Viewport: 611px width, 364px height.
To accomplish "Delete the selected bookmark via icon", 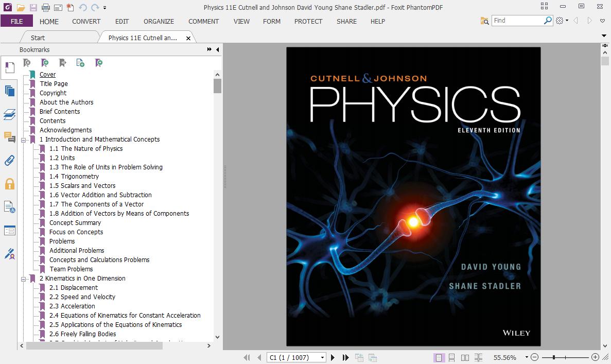I will coord(27,62).
